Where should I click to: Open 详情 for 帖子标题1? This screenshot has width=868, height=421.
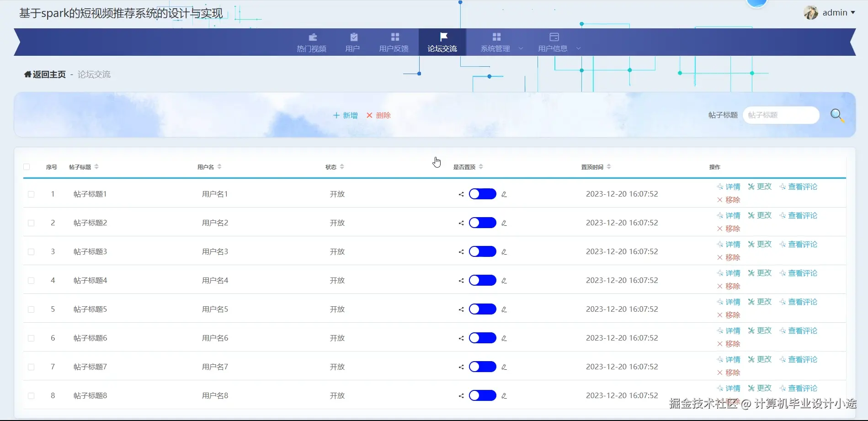[729, 187]
